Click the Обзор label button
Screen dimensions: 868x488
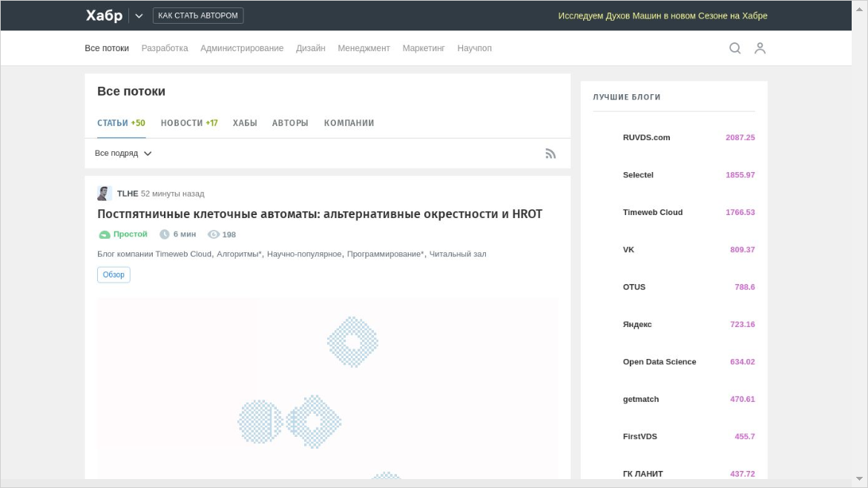point(114,274)
